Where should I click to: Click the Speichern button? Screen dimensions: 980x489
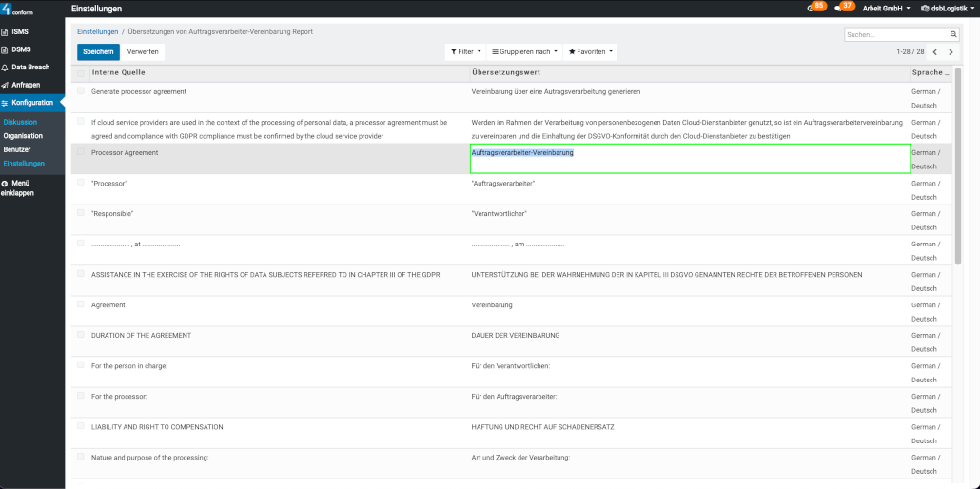(98, 51)
